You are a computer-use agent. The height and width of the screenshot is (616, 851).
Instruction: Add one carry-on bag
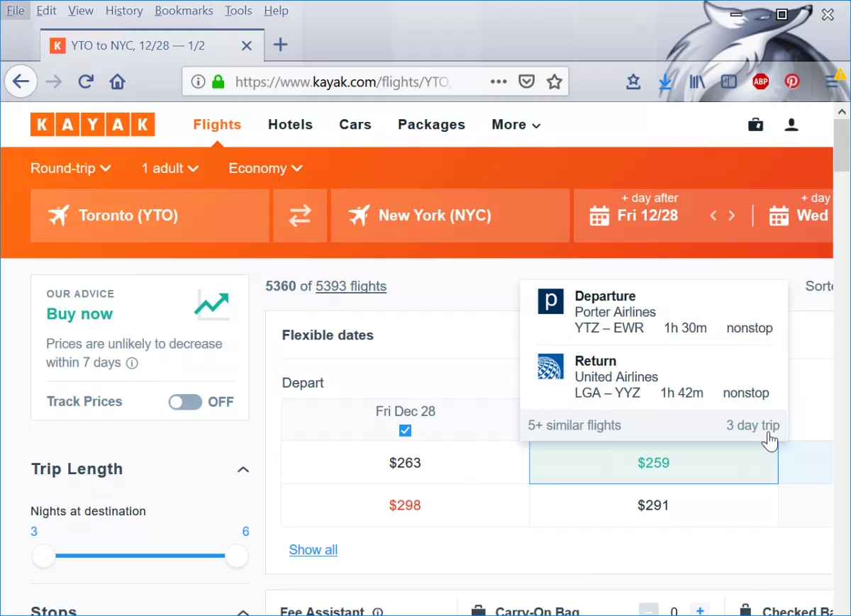pyautogui.click(x=700, y=610)
